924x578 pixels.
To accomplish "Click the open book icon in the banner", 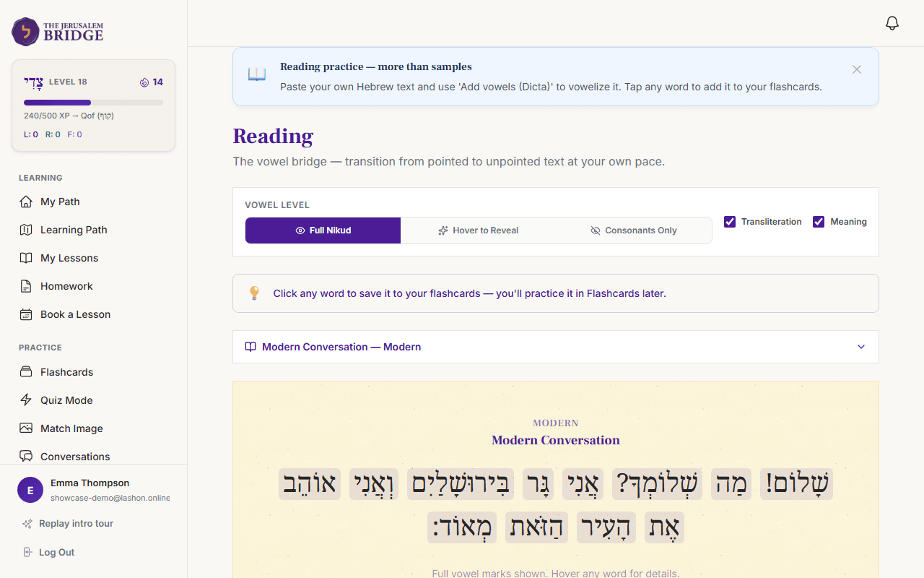I will [257, 74].
